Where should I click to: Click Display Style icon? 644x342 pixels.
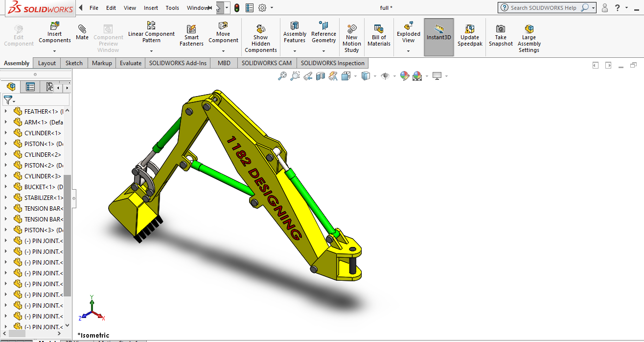pos(365,76)
